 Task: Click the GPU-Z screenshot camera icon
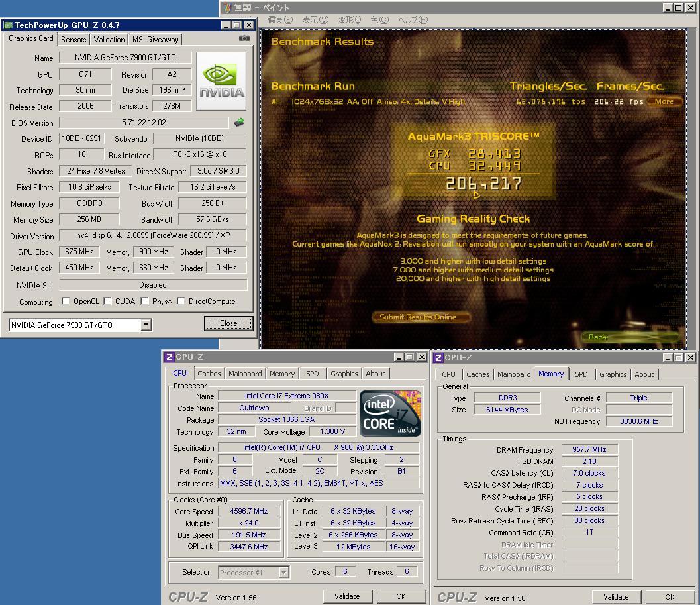[244, 38]
